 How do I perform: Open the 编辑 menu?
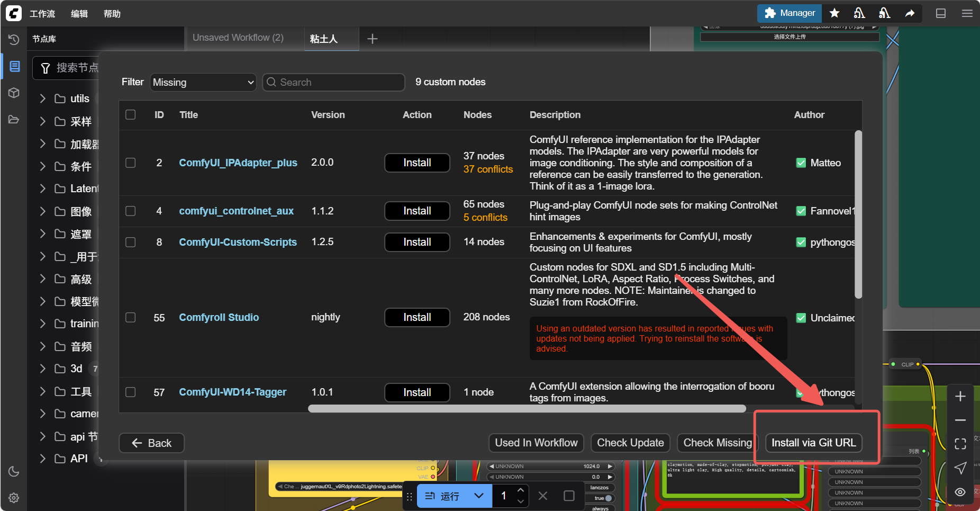point(79,14)
